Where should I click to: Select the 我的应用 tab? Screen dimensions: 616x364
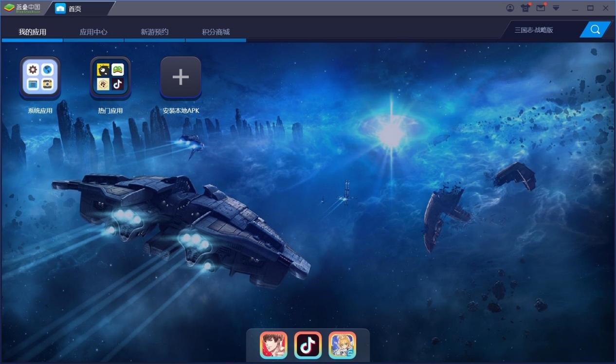[x=32, y=32]
